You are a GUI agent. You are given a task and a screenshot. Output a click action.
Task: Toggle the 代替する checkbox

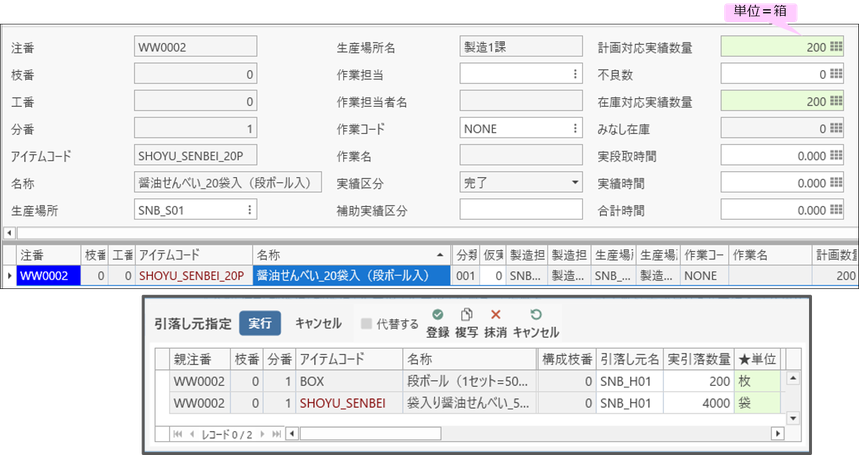tap(366, 324)
